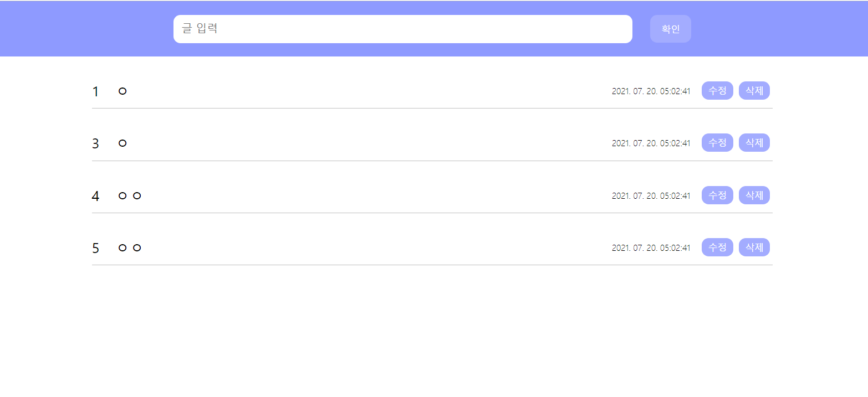868x397 pixels.
Task: Click the 확인 submit button
Action: coord(670,29)
